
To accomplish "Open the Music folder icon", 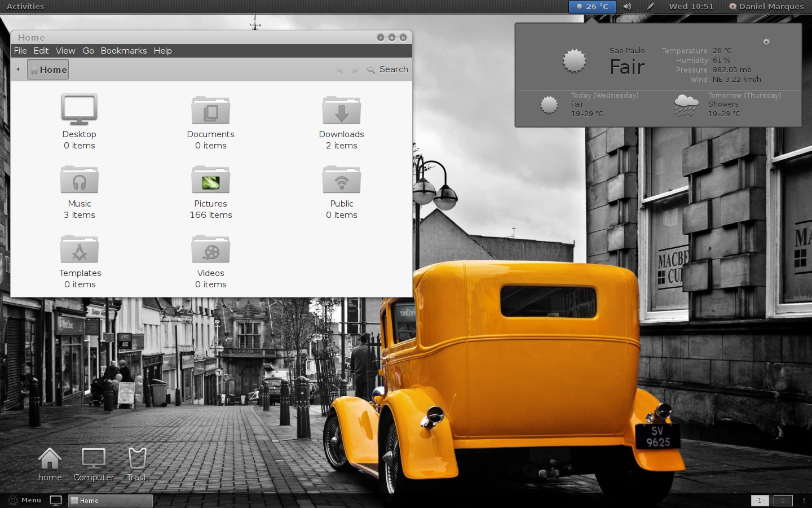I will pyautogui.click(x=80, y=179).
